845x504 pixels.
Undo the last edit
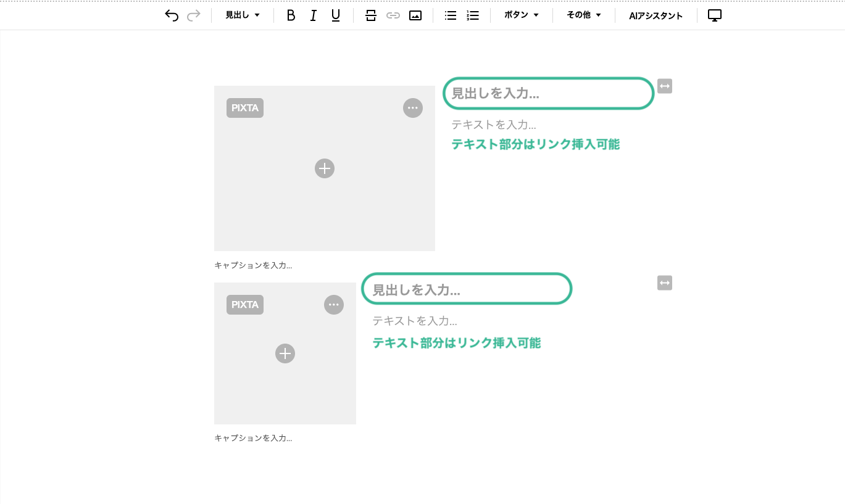click(172, 15)
